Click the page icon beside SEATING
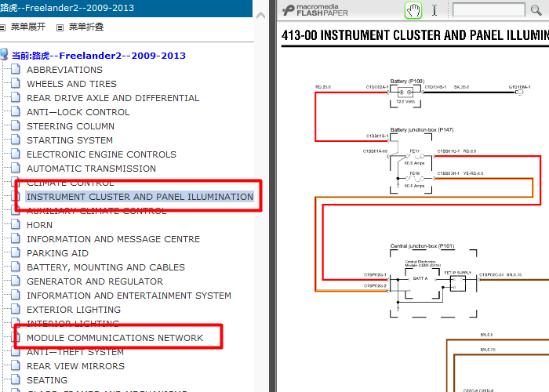The height and width of the screenshot is (392, 549). [16, 379]
